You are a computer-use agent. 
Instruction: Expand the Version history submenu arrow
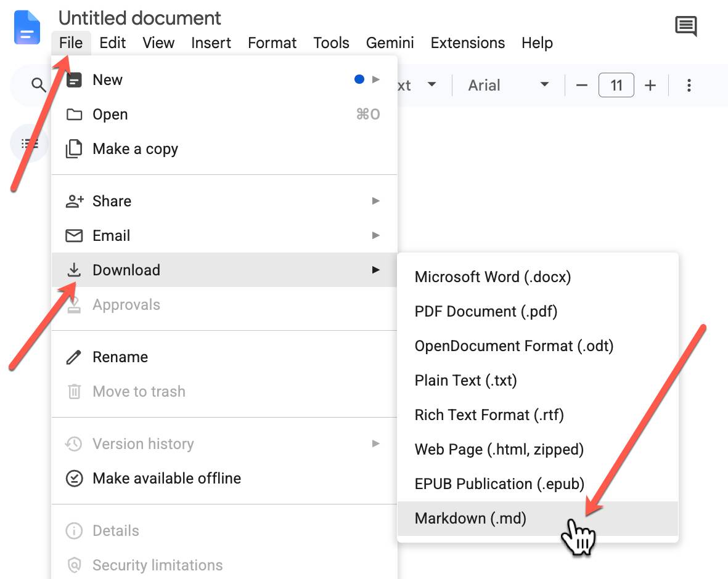pos(375,443)
